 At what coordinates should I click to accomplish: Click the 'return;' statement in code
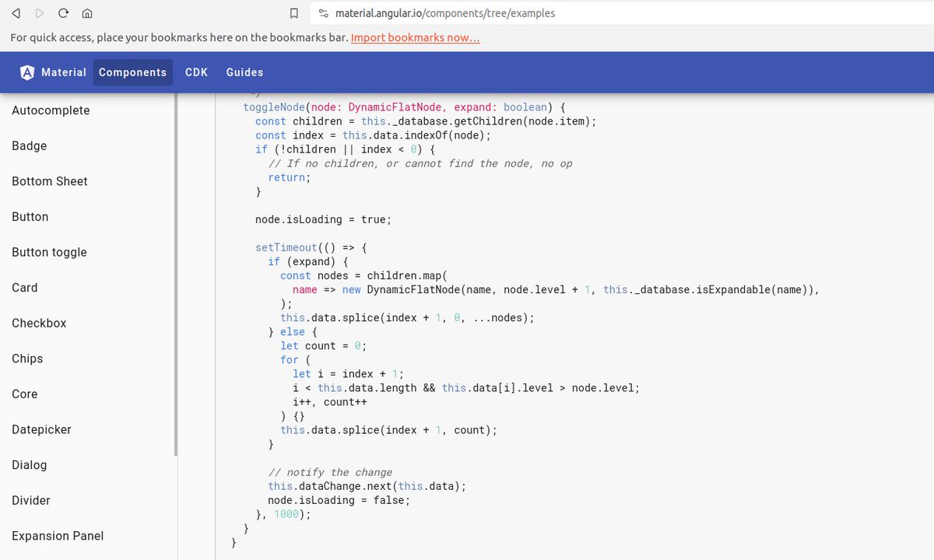[x=289, y=177]
